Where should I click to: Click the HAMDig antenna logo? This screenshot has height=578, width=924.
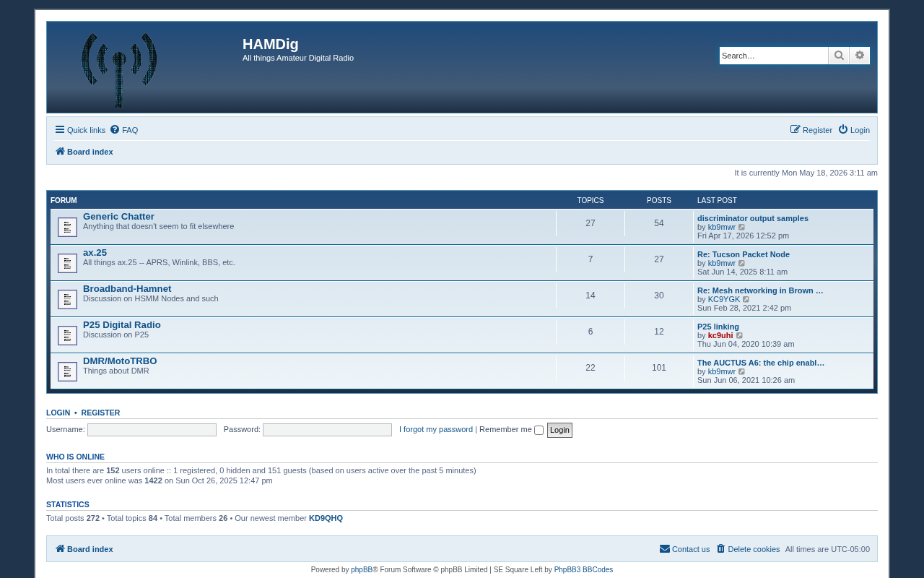tap(119, 70)
